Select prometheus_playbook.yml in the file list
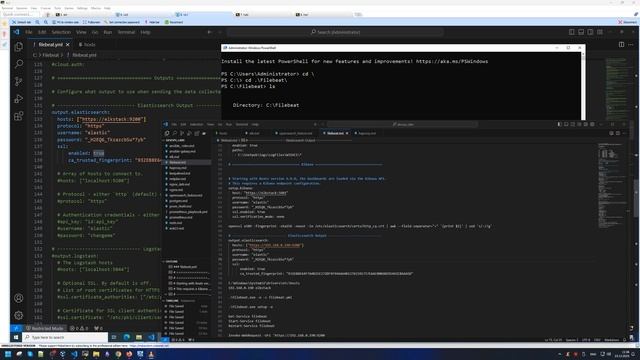The height and width of the screenshot is (360, 640). pyautogui.click(x=187, y=212)
